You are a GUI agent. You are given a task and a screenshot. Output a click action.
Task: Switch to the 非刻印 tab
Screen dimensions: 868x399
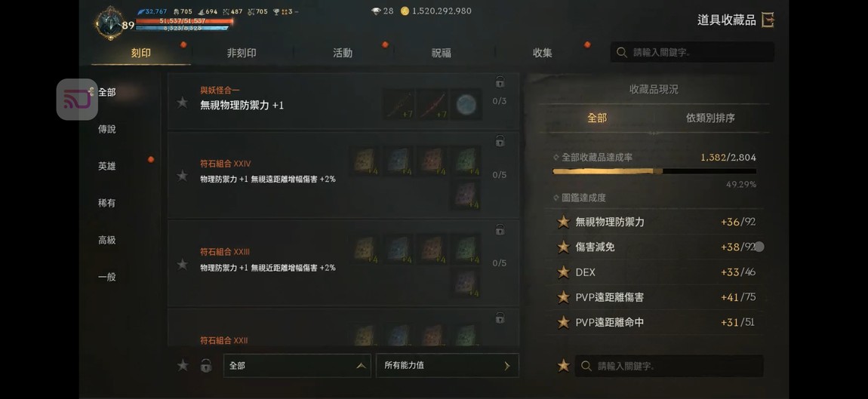click(x=242, y=53)
